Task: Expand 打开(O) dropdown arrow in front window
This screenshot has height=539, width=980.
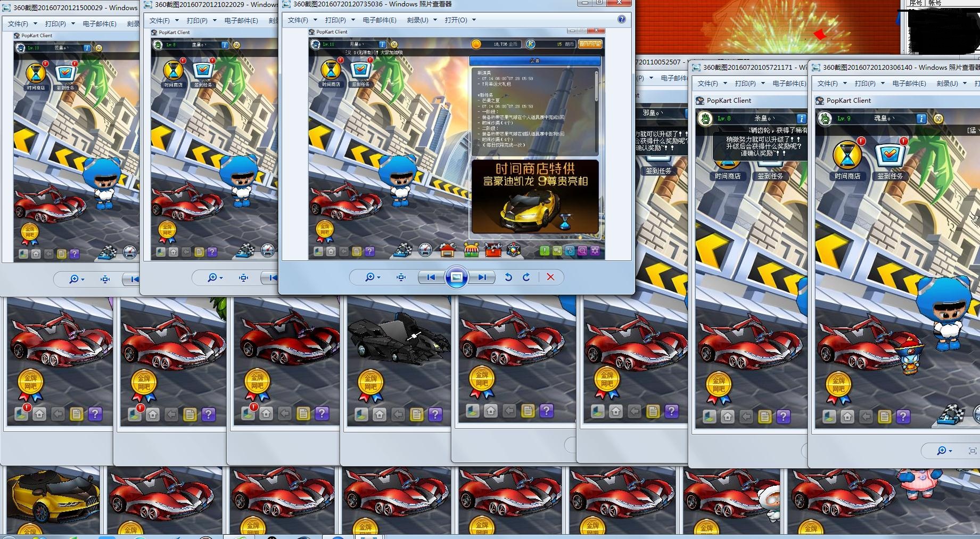Action: point(474,20)
